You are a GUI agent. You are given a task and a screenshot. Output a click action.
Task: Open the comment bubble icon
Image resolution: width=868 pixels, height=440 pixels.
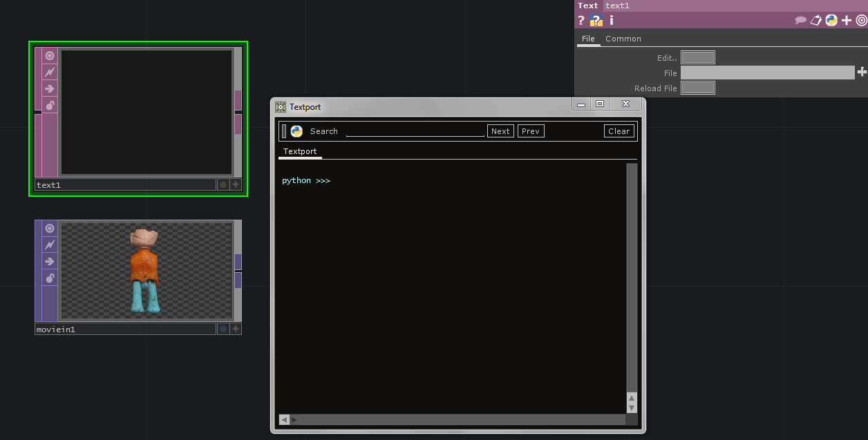(801, 21)
